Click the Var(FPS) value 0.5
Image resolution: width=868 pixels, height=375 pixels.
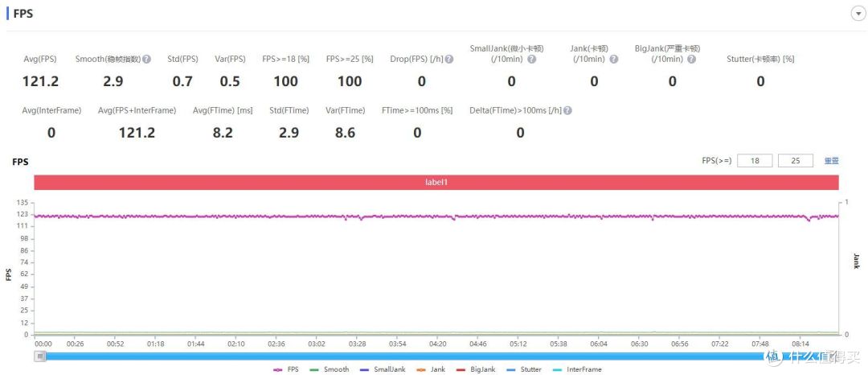pos(230,82)
